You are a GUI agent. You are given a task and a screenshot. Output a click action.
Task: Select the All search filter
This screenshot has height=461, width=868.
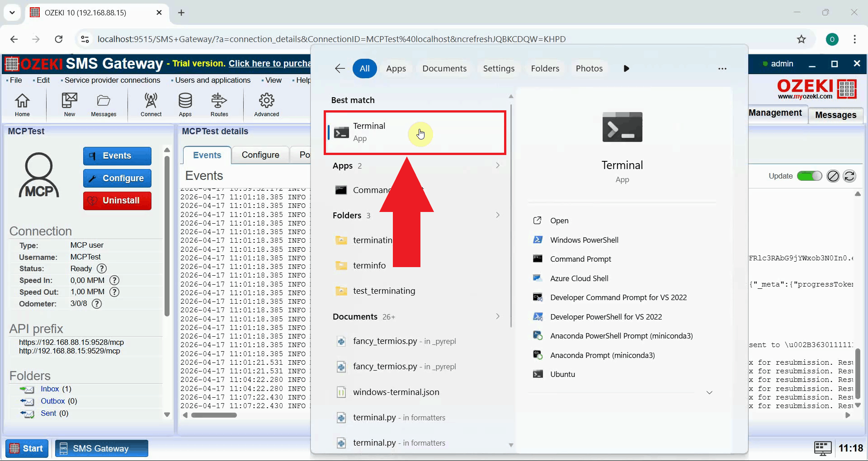(364, 69)
